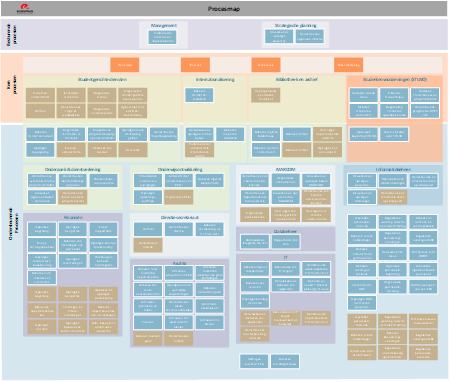Open tan process box beneath Bibliotheek heading
This screenshot has width=450, height=382.
(x=265, y=95)
